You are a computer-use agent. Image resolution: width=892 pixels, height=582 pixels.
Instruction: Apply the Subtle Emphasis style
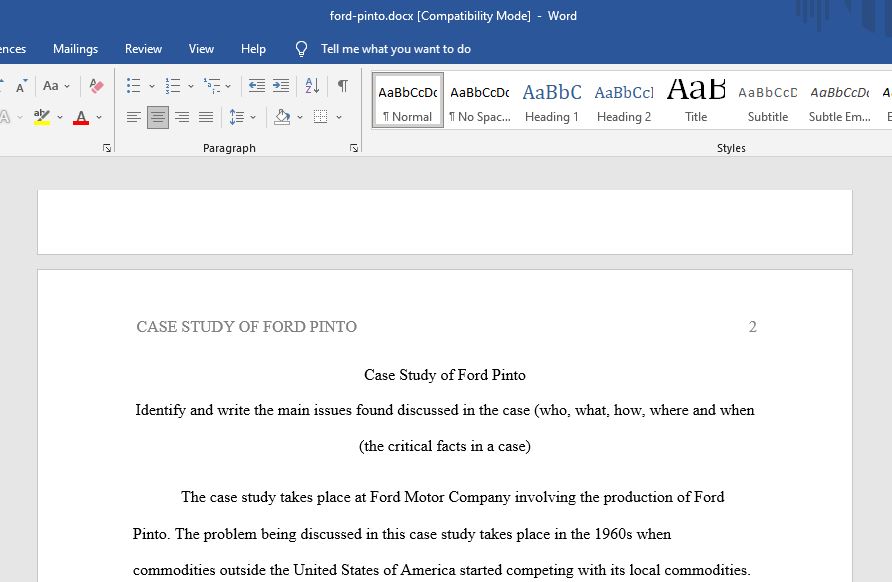pyautogui.click(x=840, y=101)
